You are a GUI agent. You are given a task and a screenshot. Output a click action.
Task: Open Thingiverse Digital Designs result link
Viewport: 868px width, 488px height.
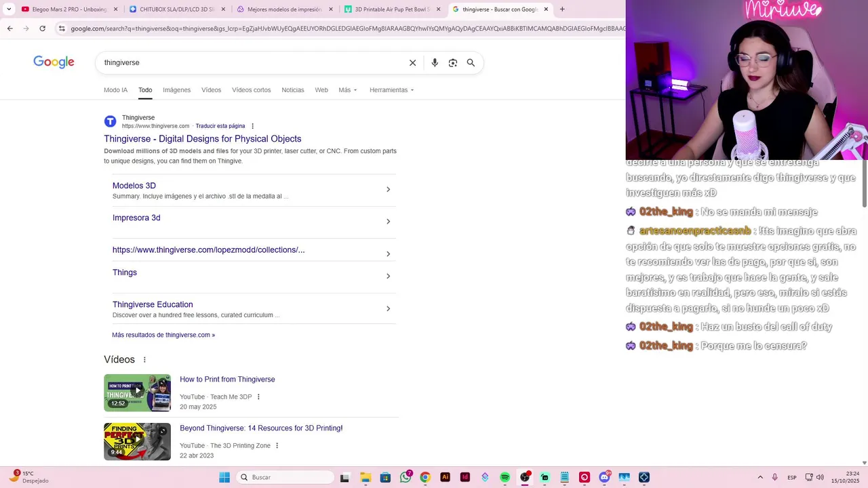(x=203, y=139)
